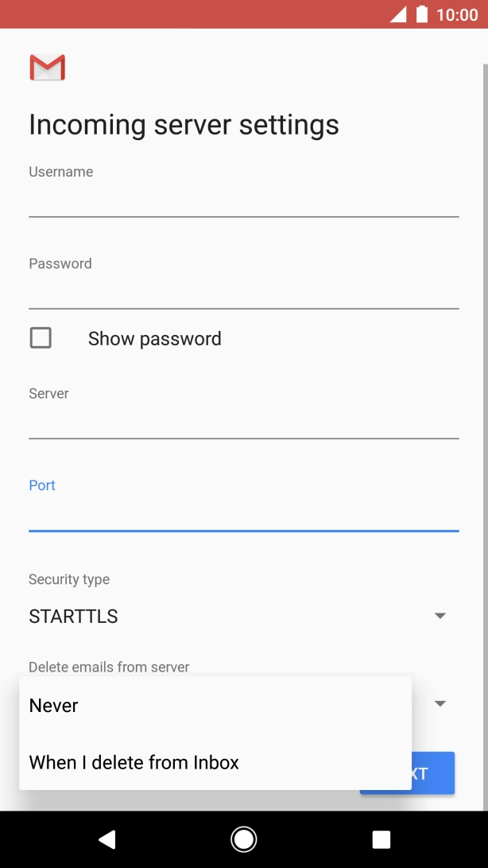This screenshot has width=488, height=868.
Task: Tap the Incoming server settings heading
Action: pyautogui.click(x=183, y=124)
